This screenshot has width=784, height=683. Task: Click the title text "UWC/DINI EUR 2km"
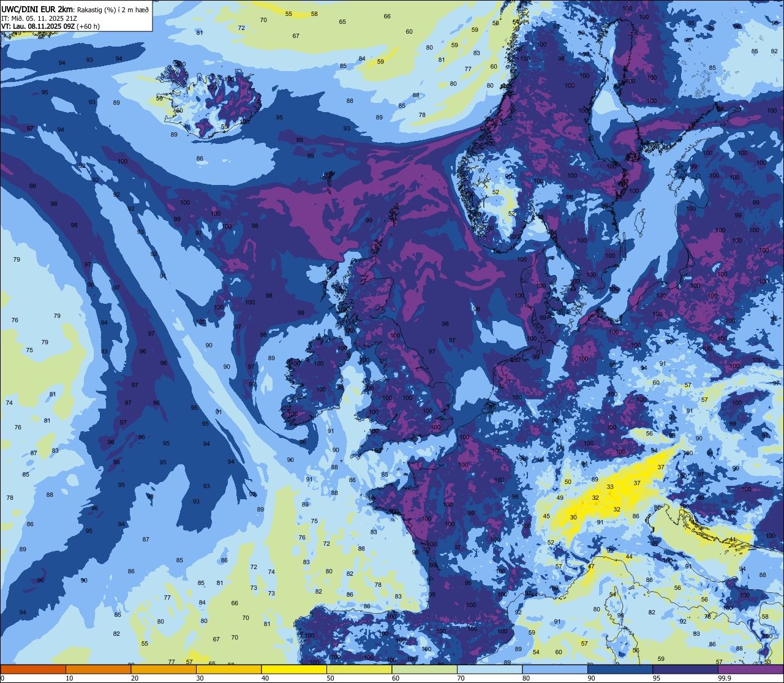[37, 9]
